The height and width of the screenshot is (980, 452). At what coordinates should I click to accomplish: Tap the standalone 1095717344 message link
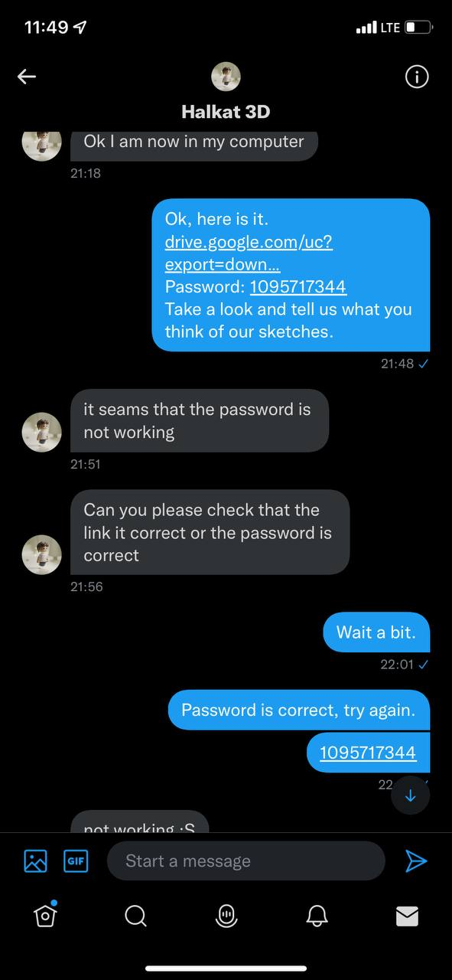(368, 752)
